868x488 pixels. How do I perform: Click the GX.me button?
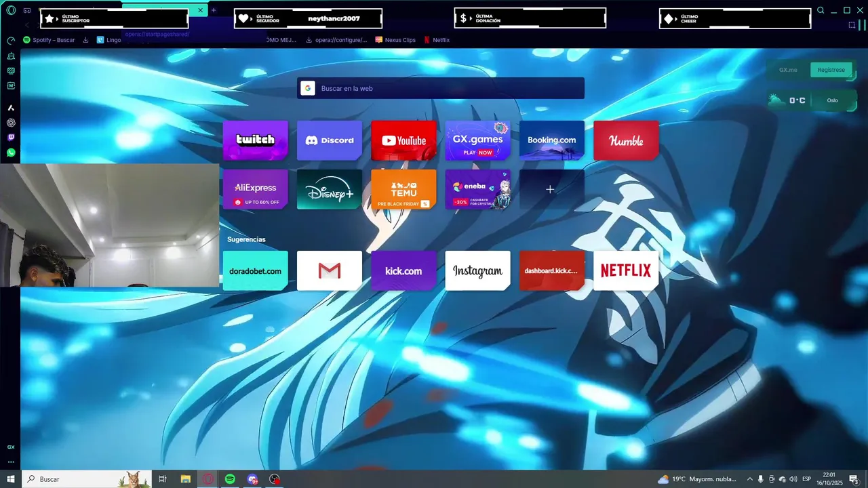tap(788, 70)
